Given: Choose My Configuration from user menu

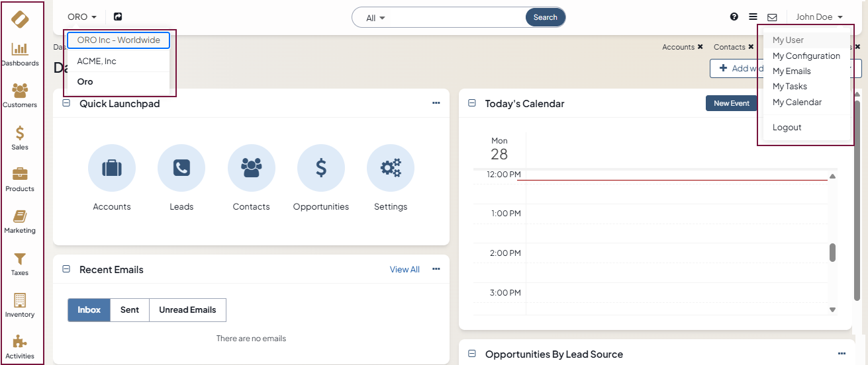Looking at the screenshot, I should pyautogui.click(x=806, y=56).
